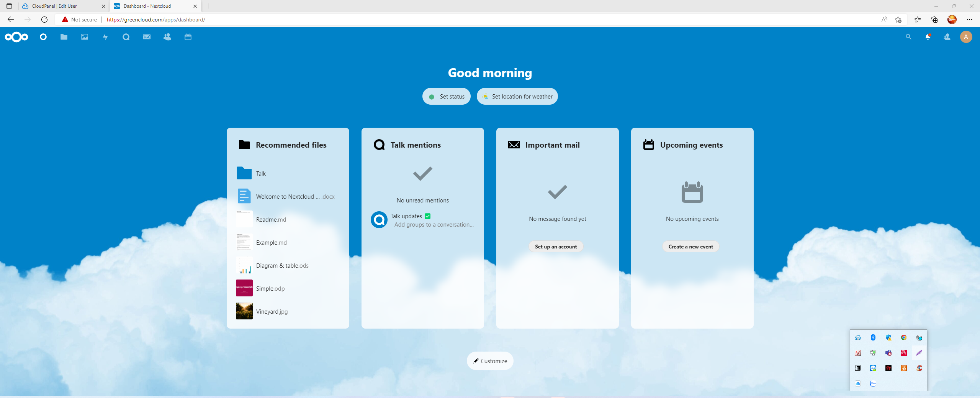Open the tab actions menu icon

coord(9,6)
